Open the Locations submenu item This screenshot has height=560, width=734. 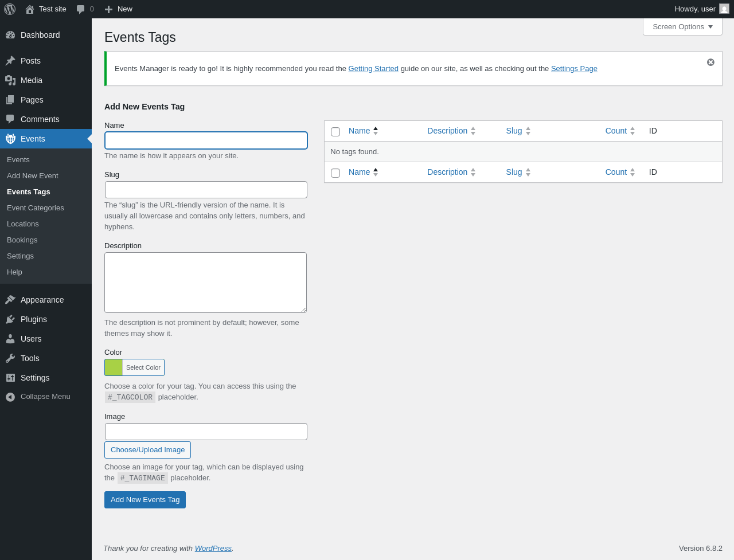[23, 224]
